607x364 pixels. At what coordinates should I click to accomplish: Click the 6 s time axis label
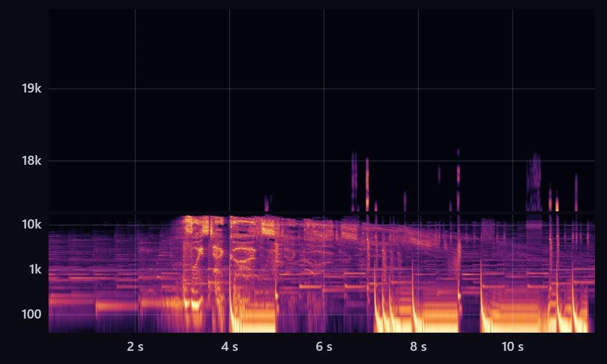pyautogui.click(x=324, y=347)
